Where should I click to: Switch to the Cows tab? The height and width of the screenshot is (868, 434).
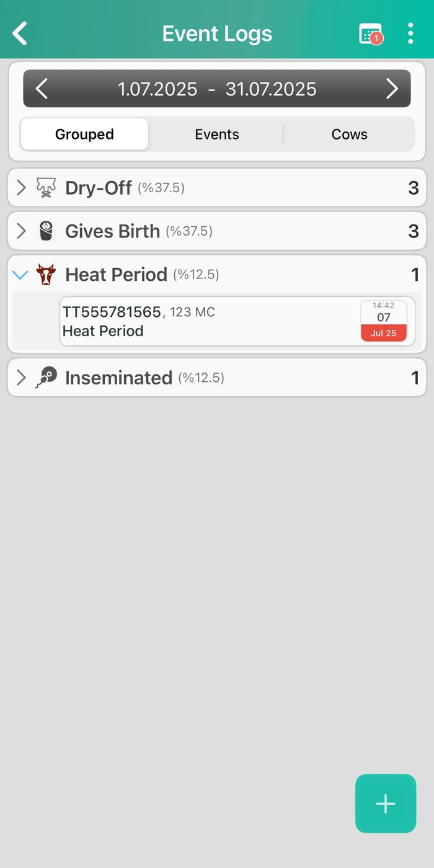(x=349, y=134)
